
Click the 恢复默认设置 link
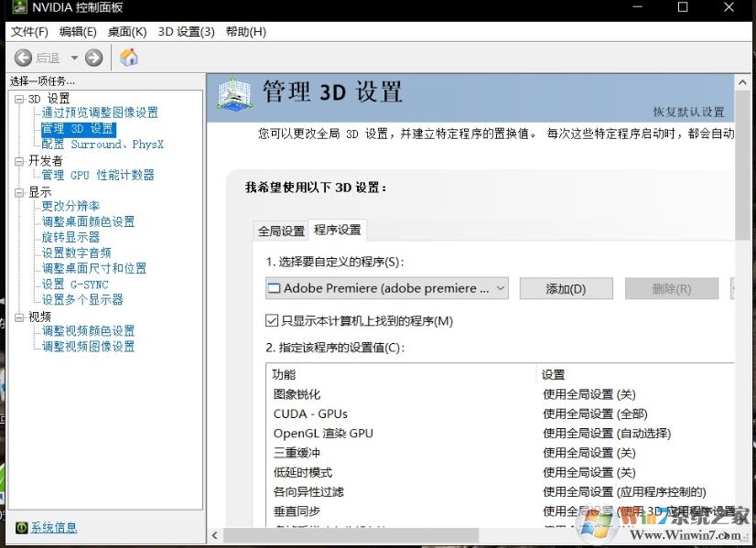pos(692,110)
